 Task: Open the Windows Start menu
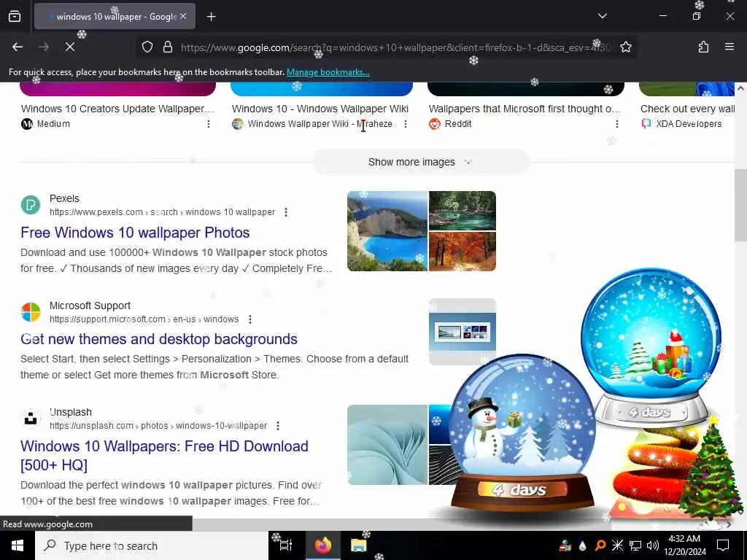tap(18, 545)
